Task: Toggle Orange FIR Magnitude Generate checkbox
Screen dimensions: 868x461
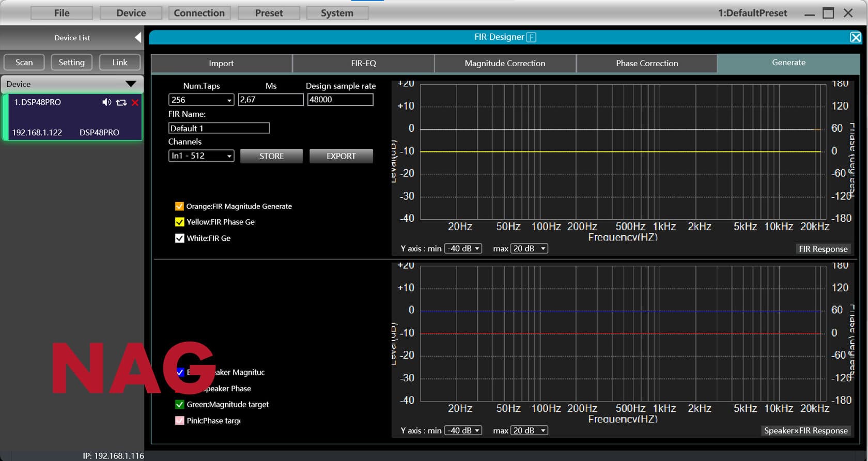Action: (179, 206)
